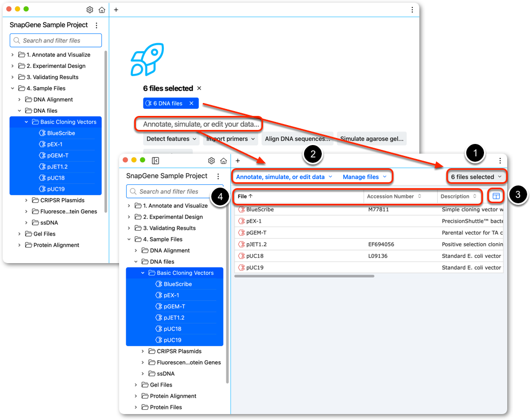The image size is (532, 420).
Task: Expand 2. Experimental Design in back window
Action: pyautogui.click(x=12, y=66)
